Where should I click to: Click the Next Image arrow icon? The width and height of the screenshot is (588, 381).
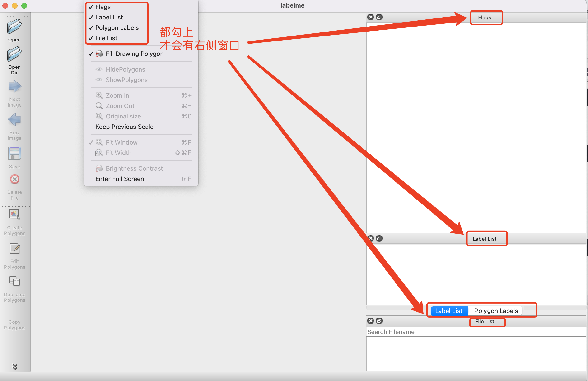14,86
